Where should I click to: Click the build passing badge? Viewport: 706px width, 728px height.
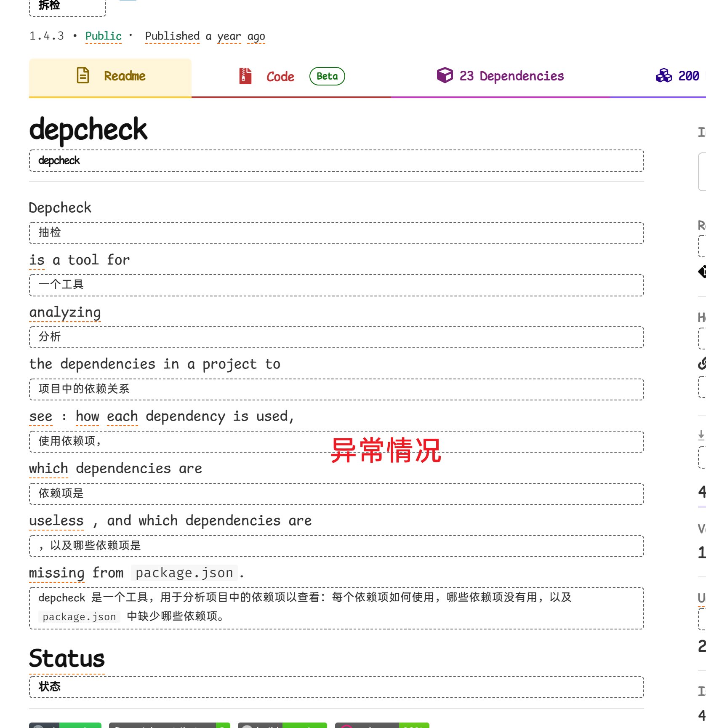[x=282, y=725]
